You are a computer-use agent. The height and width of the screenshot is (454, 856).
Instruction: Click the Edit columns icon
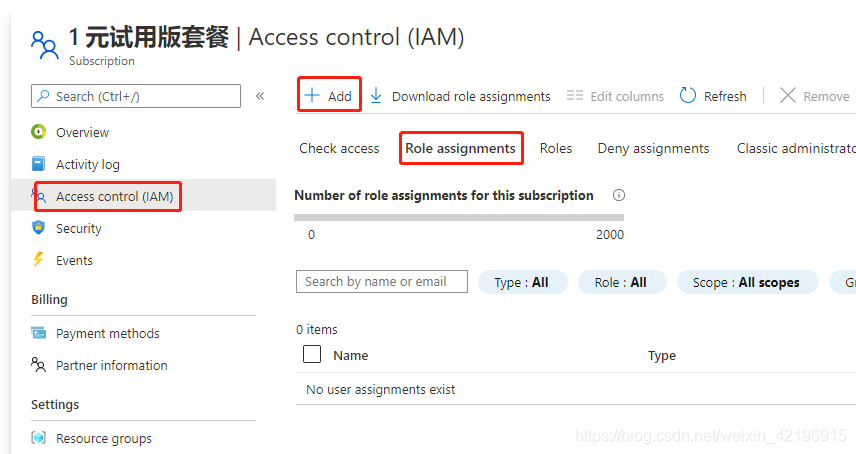tap(574, 95)
